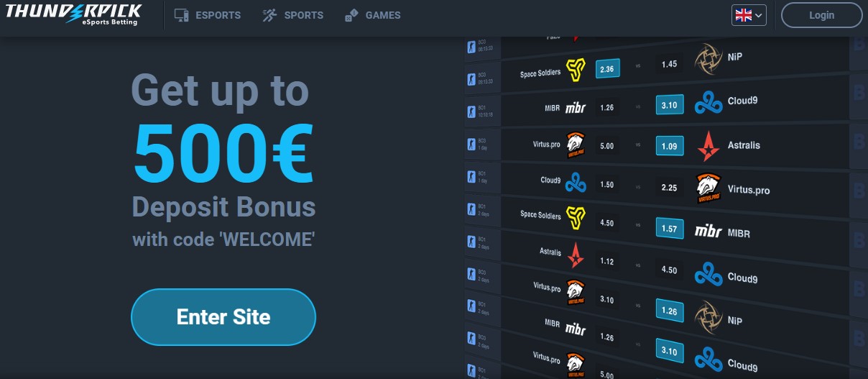Pick Space Soldiers odds 2.36
Screen dimensions: 868x379
pyautogui.click(x=607, y=68)
